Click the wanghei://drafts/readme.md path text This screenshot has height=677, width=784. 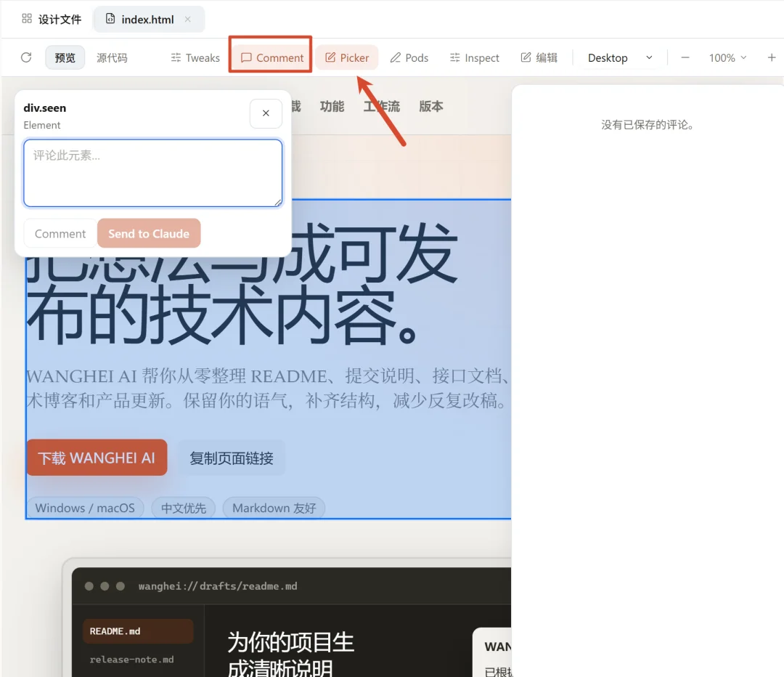(x=218, y=586)
